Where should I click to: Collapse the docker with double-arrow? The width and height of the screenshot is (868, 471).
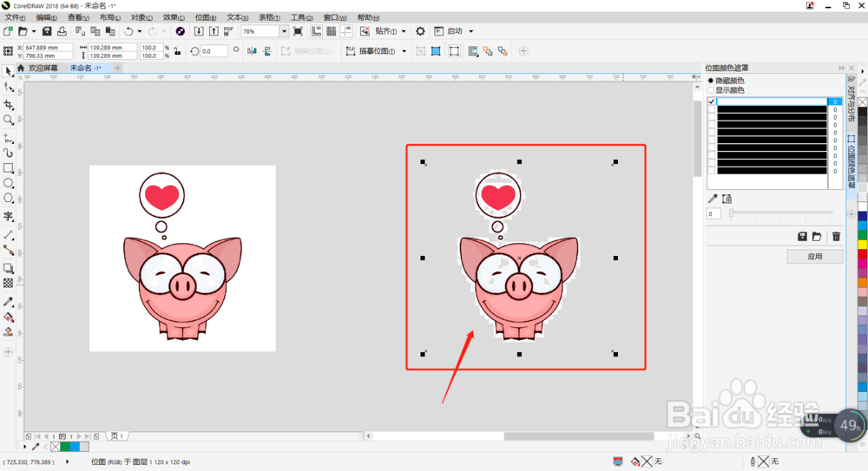842,68
